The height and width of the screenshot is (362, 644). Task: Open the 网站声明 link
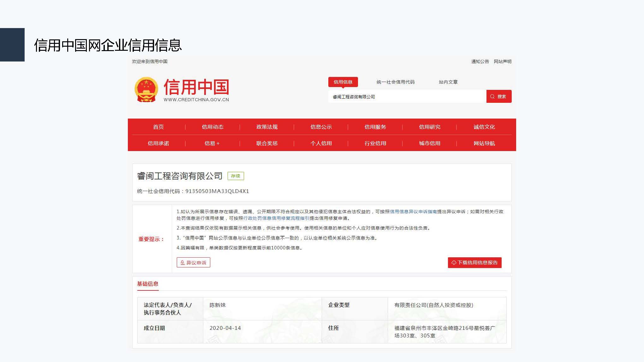[503, 61]
